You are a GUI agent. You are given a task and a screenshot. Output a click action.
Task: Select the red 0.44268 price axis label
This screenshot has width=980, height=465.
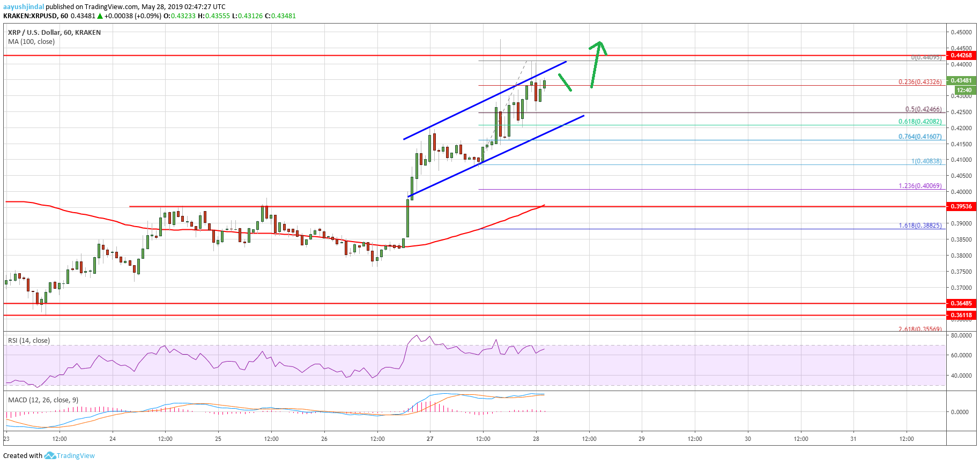click(x=961, y=55)
